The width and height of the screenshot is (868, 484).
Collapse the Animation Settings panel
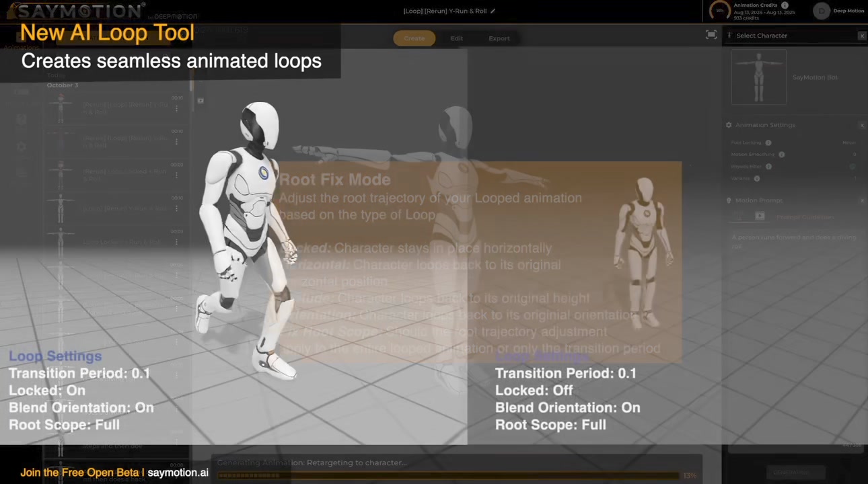click(x=862, y=125)
